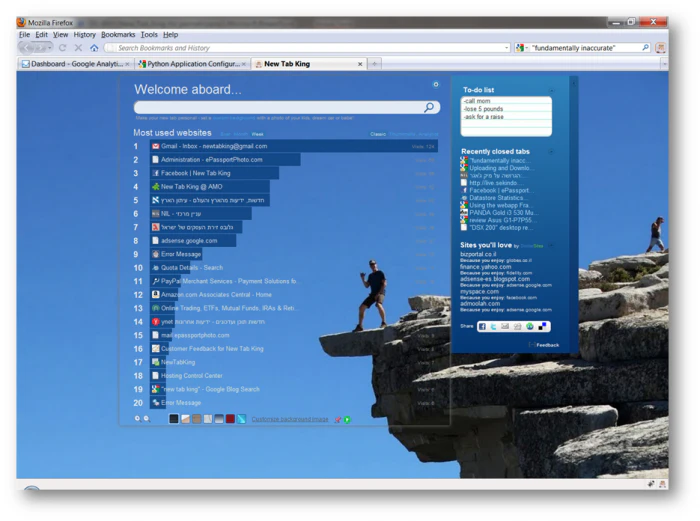Switch to Thumbnails view mode
Screen dimensions: 700x521
(403, 134)
